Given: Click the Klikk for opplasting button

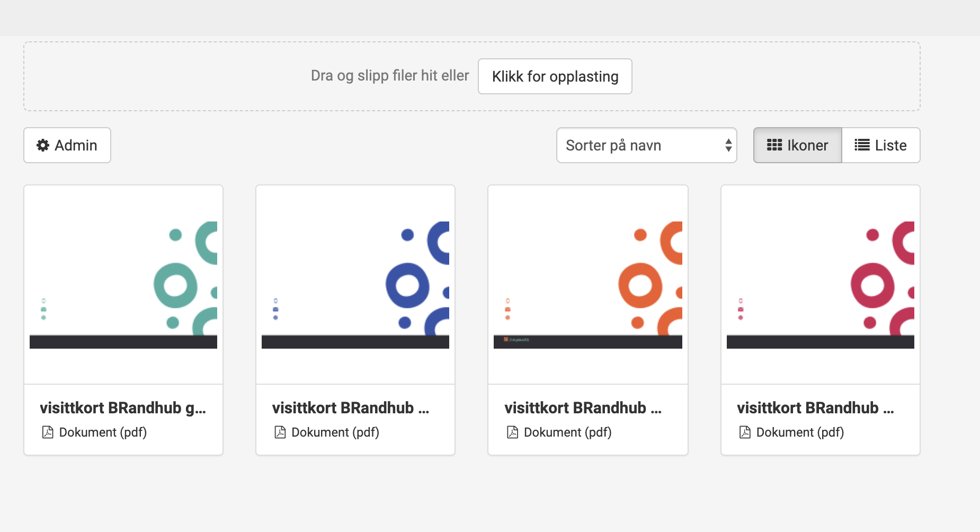Looking at the screenshot, I should (555, 76).
